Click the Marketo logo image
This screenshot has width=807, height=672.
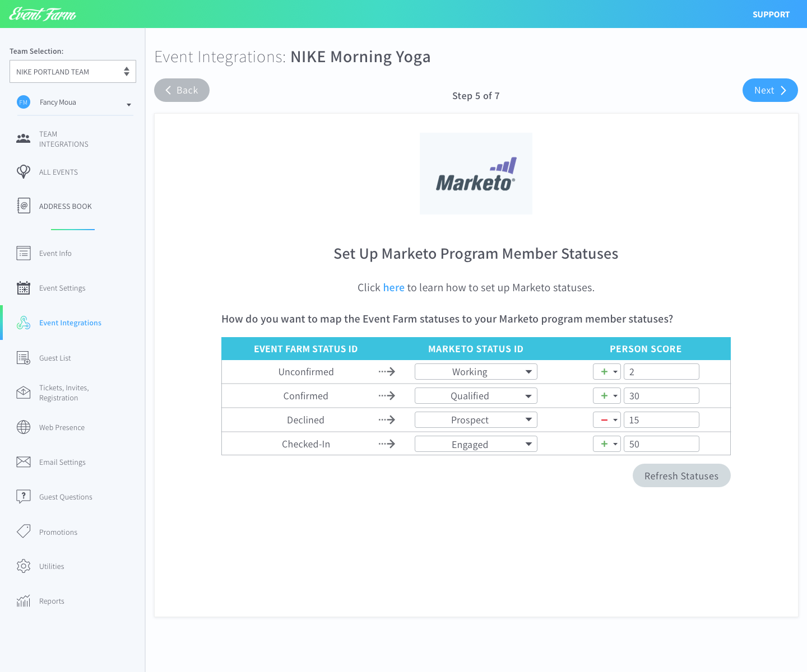click(476, 174)
